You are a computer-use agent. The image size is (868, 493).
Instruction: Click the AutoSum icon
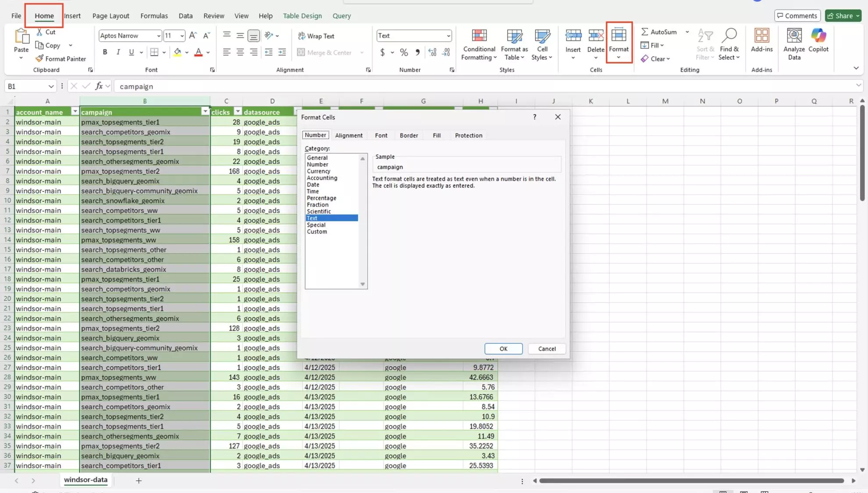point(644,31)
